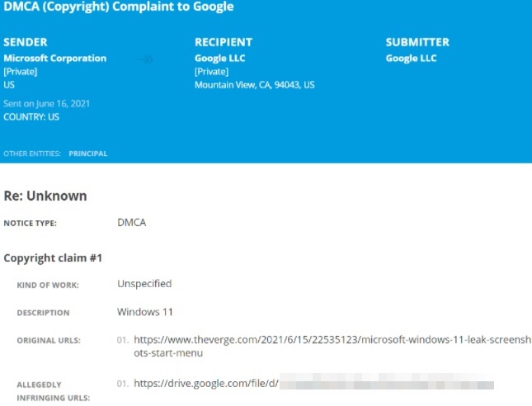Click the SUBMITTER heading
The image size is (532, 406).
coord(417,42)
